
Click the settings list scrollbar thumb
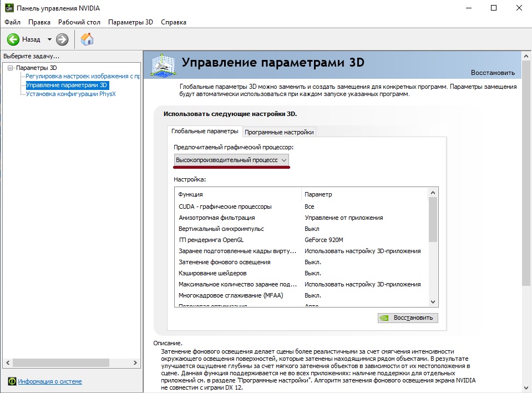(433, 220)
